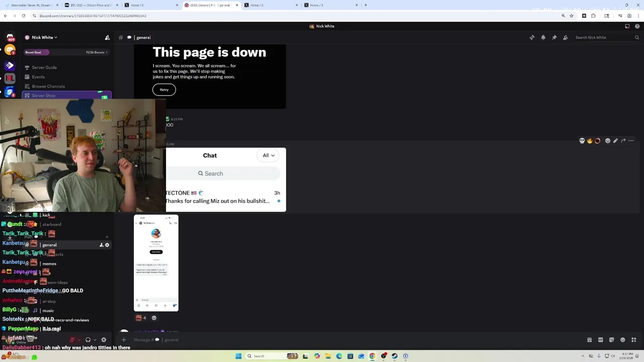The image size is (644, 362).
Task: Open the phone screenshot thumbnail attachment
Action: pos(156,263)
